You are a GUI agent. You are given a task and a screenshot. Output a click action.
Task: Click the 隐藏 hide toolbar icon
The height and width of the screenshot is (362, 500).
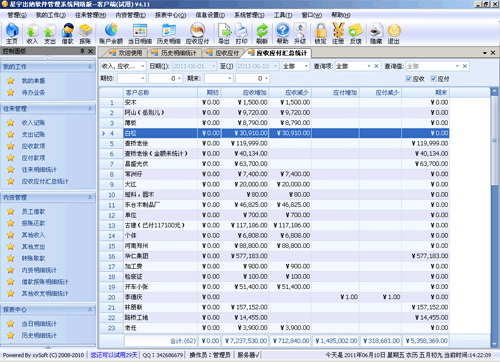(x=376, y=33)
